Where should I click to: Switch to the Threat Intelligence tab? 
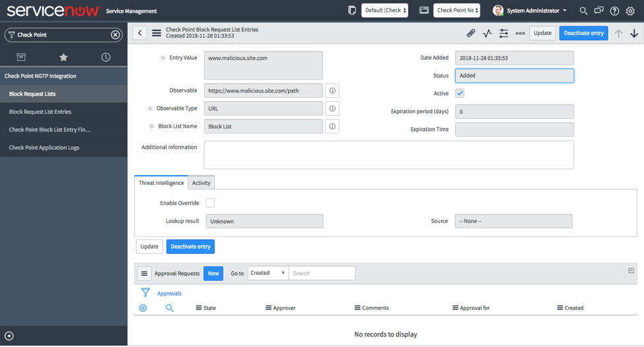[161, 183]
